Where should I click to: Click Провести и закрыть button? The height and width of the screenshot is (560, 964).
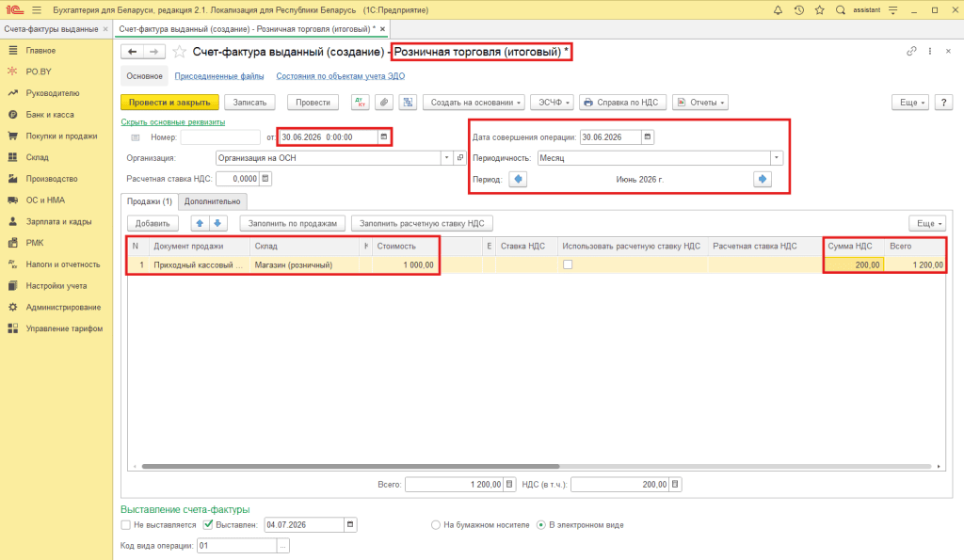click(169, 102)
